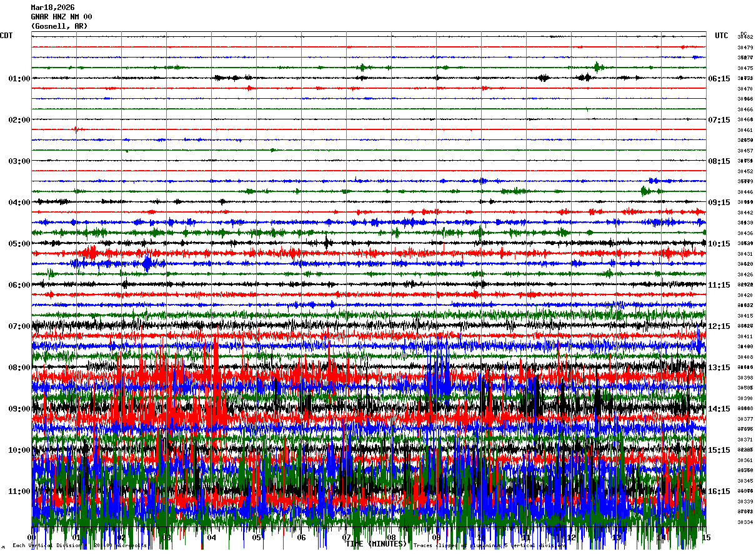Click the DC offset value "30466"
This screenshot has height=554, width=756.
745,109
